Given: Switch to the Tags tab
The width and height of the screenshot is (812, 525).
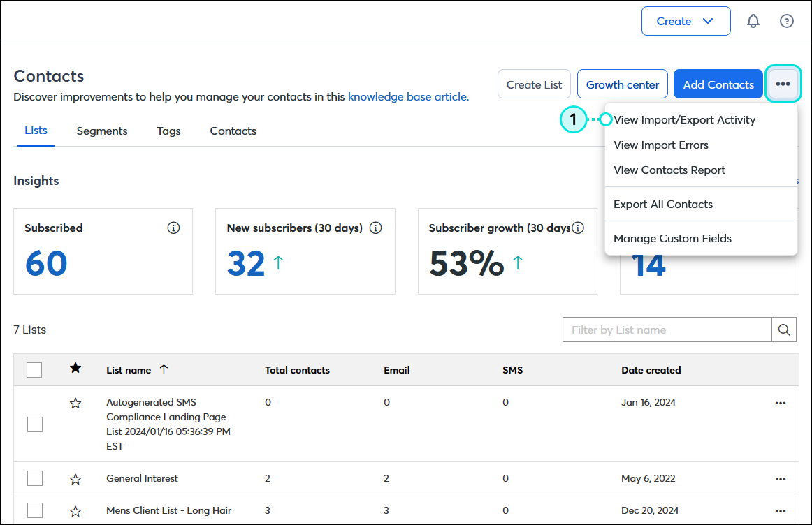Looking at the screenshot, I should click(x=169, y=131).
